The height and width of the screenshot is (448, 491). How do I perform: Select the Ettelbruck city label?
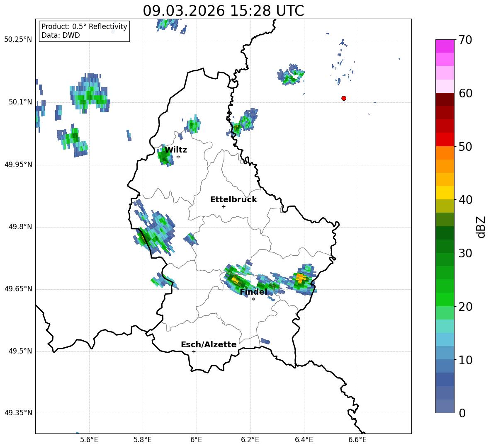[233, 200]
